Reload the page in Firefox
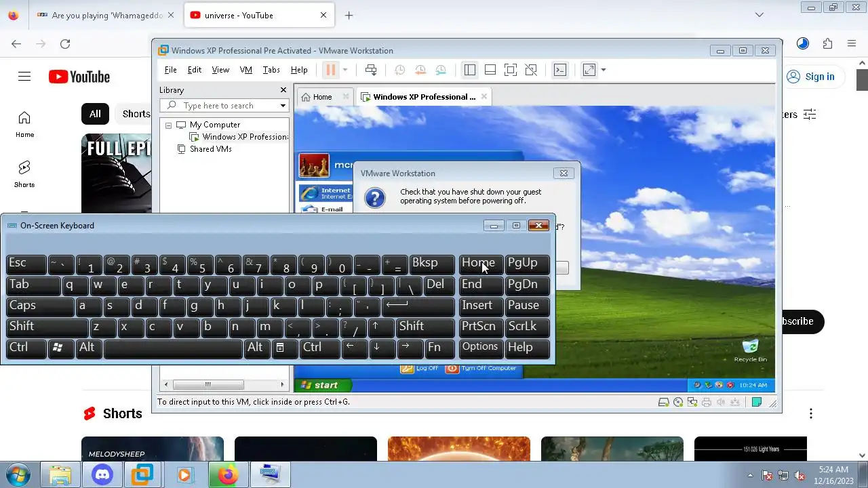 tap(65, 44)
